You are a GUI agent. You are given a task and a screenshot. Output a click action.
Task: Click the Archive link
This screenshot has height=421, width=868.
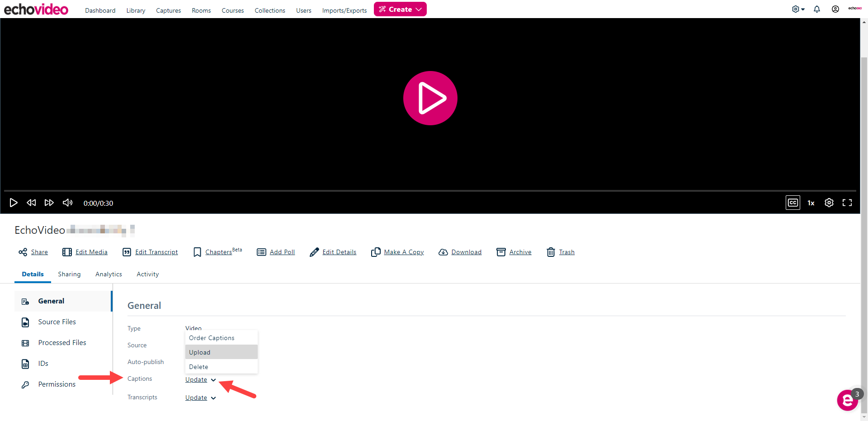(x=520, y=252)
